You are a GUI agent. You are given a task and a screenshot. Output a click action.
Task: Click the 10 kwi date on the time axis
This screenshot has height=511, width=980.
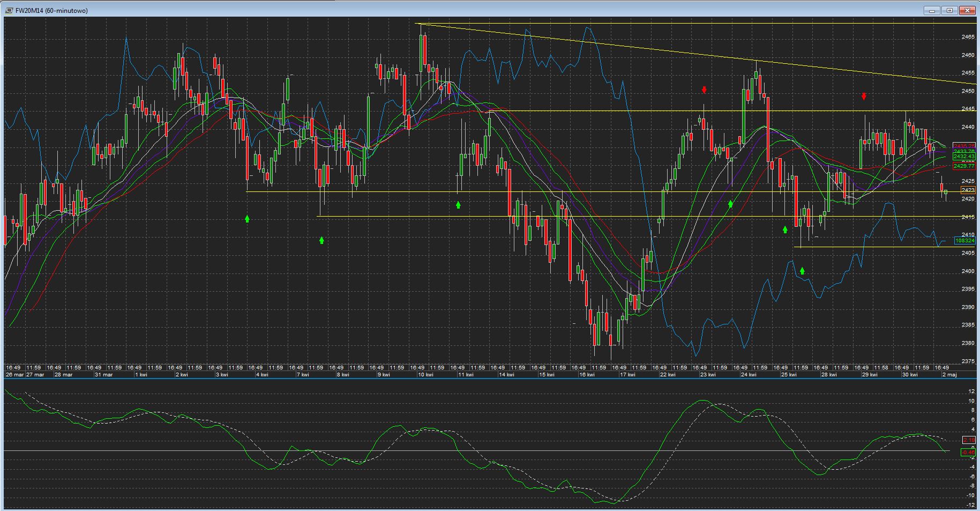[425, 375]
